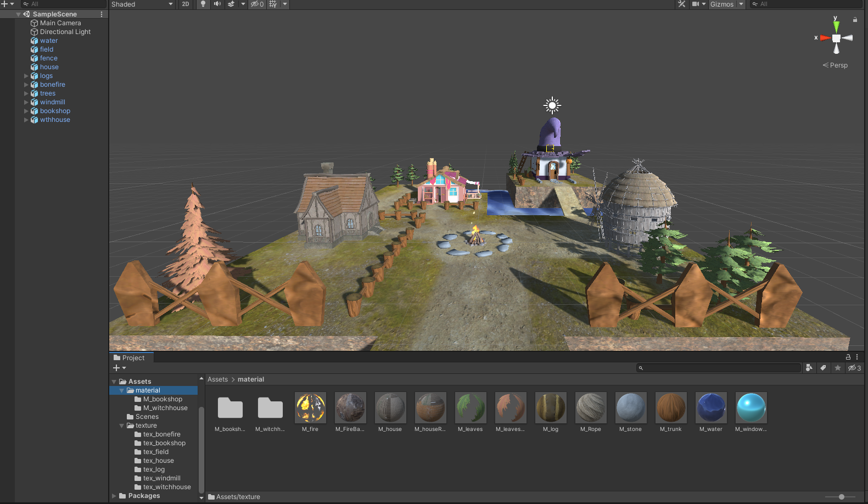Toggle scene audio speaker button
The width and height of the screenshot is (868, 504).
(217, 4)
